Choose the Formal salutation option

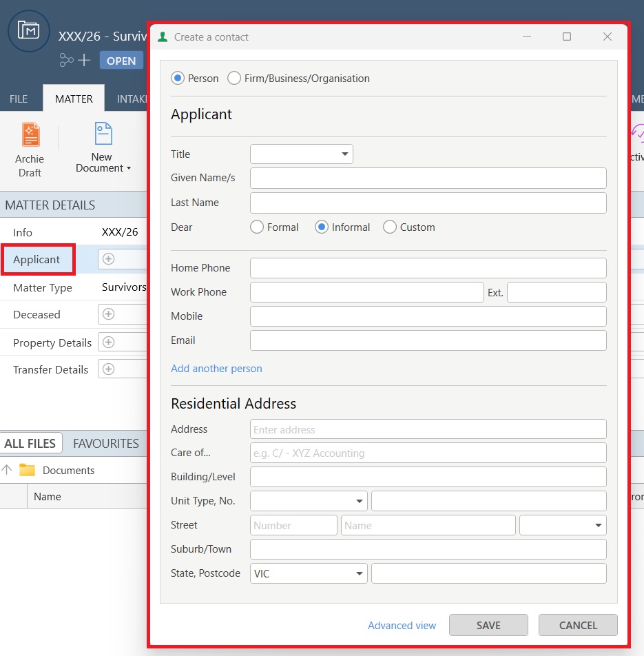point(257,227)
